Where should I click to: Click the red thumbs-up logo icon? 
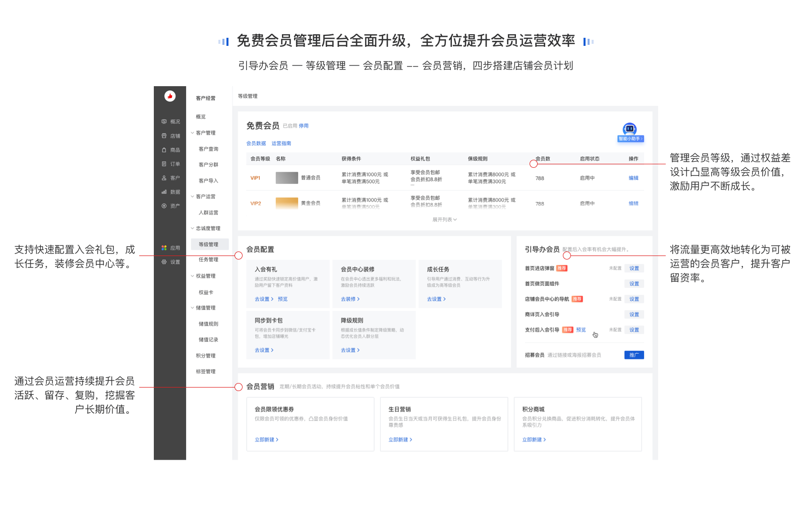tap(170, 96)
